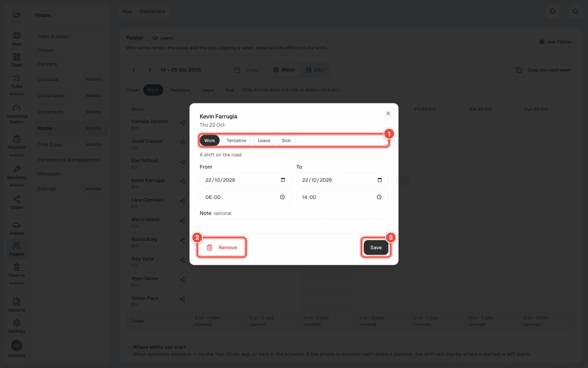Click share icon beside Simon Pace

coord(183,299)
